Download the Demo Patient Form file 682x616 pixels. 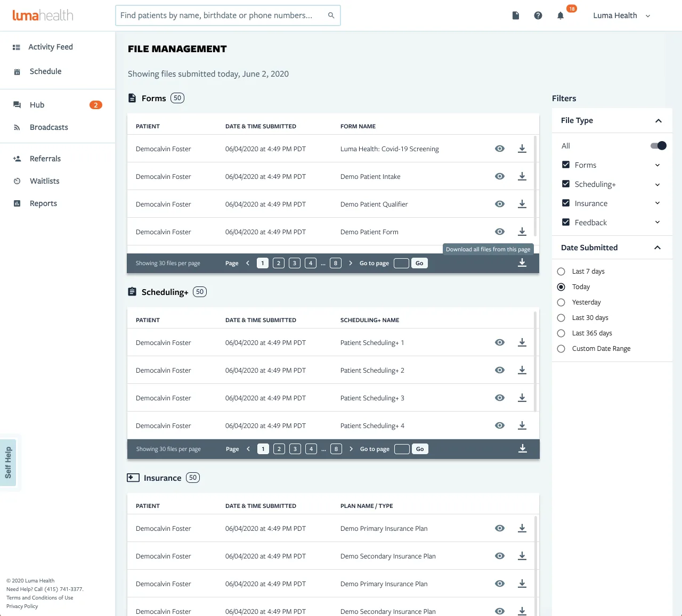tap(522, 232)
